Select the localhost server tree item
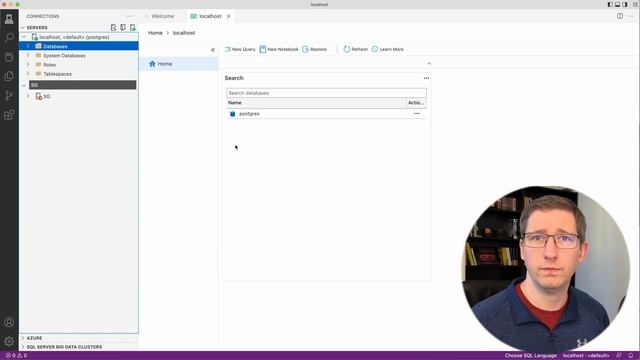 click(x=74, y=37)
